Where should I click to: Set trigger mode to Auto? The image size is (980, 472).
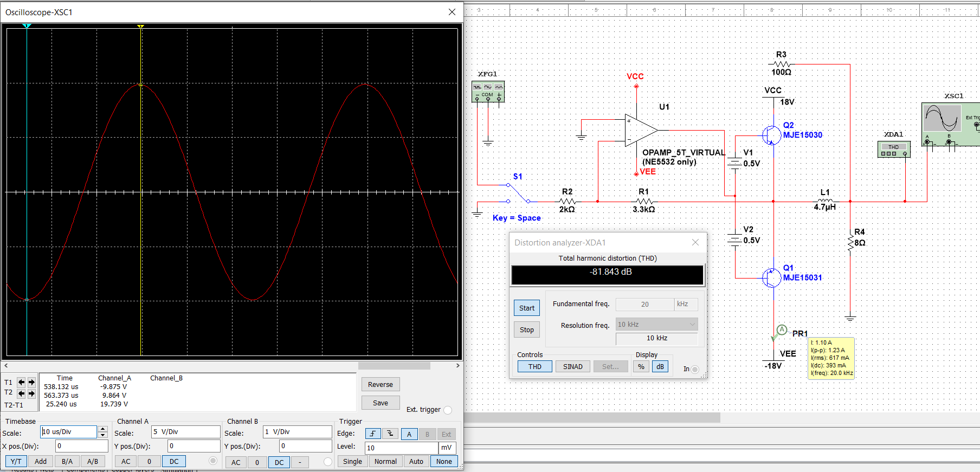pyautogui.click(x=416, y=461)
